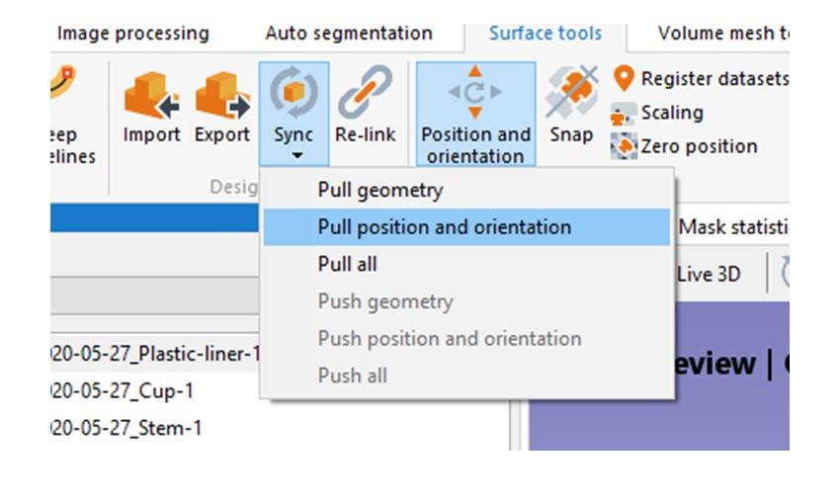Select the Stem-1 item in list
This screenshot has height=504, width=840.
click(x=126, y=429)
